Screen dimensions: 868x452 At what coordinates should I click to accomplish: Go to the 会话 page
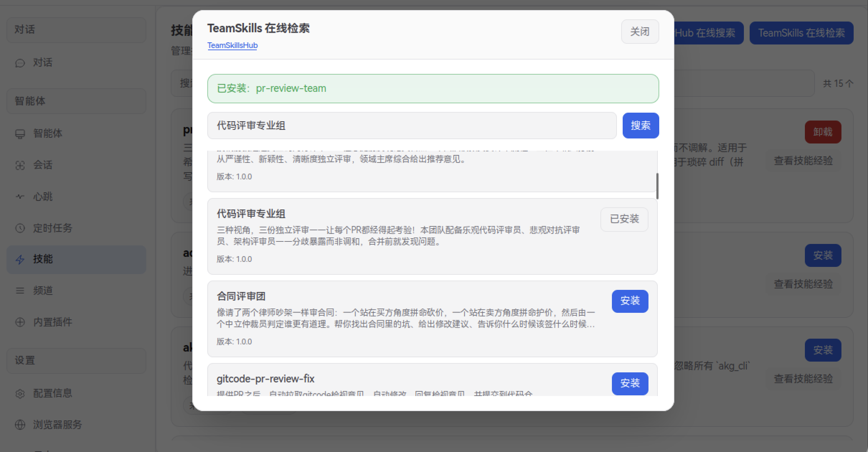point(76,165)
